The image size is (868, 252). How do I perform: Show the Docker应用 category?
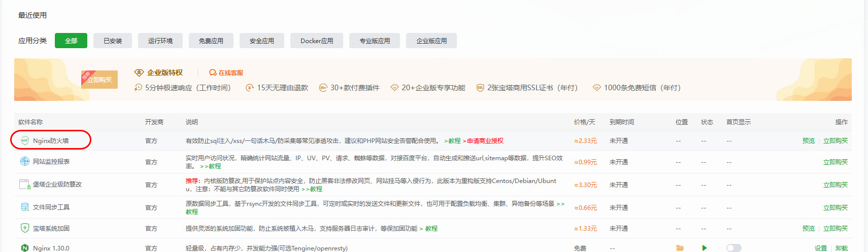point(317,41)
